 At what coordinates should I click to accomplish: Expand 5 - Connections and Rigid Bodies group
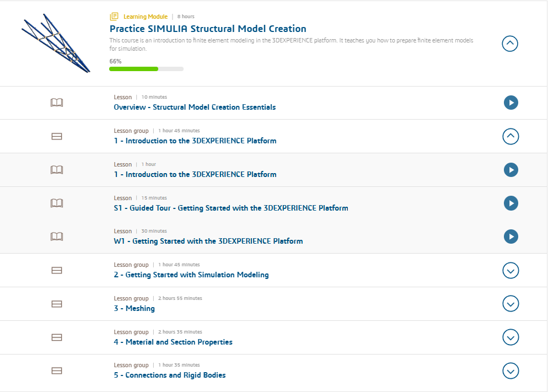point(511,370)
